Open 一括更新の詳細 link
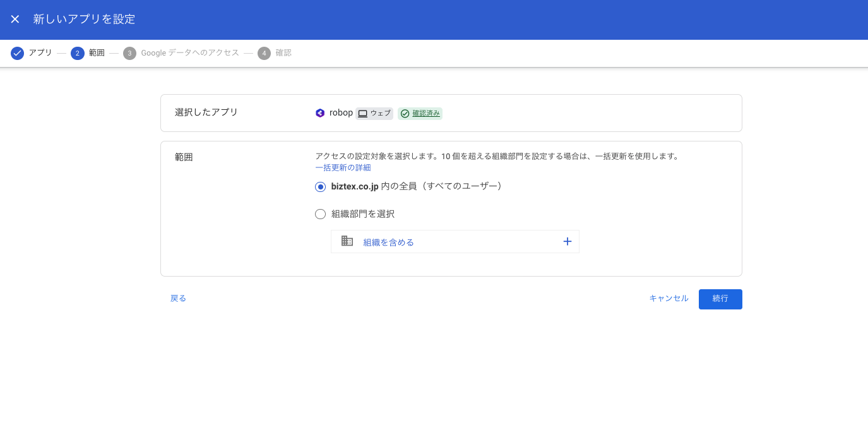 coord(343,167)
